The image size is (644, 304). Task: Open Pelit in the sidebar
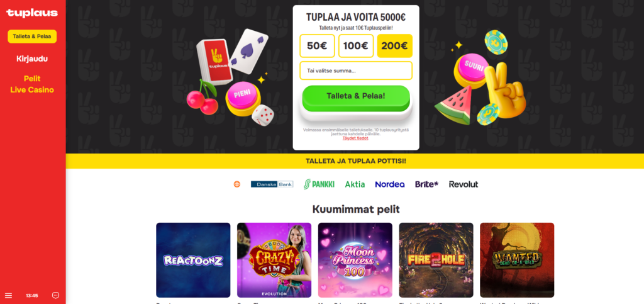[32, 79]
